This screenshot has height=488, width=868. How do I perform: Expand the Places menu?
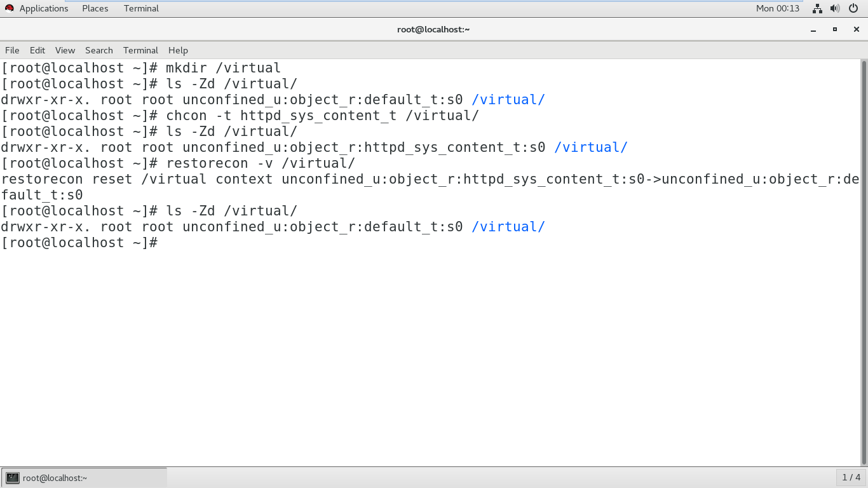pos(95,8)
